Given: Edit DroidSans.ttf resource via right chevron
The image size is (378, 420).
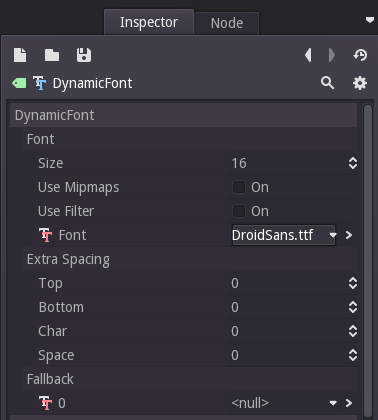Looking at the screenshot, I should coord(349,235).
